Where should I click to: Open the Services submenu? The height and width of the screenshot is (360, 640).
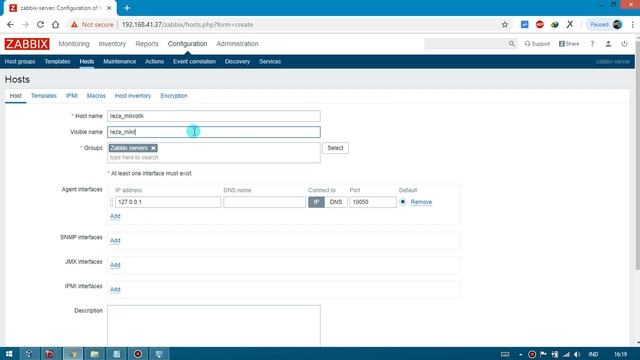[x=270, y=62]
